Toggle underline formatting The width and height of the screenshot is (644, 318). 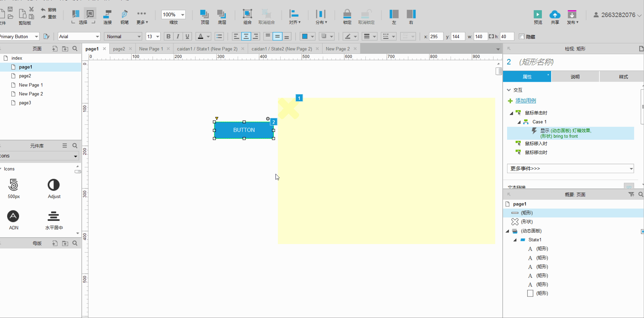187,36
